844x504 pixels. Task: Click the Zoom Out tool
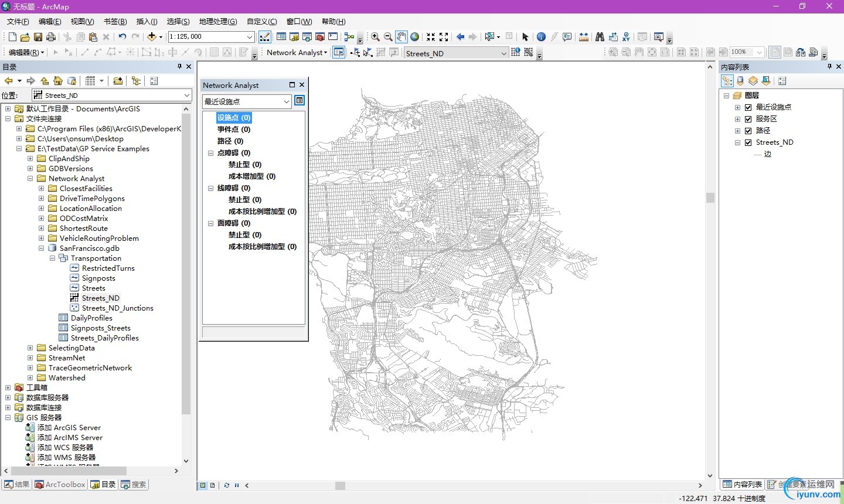click(x=388, y=37)
